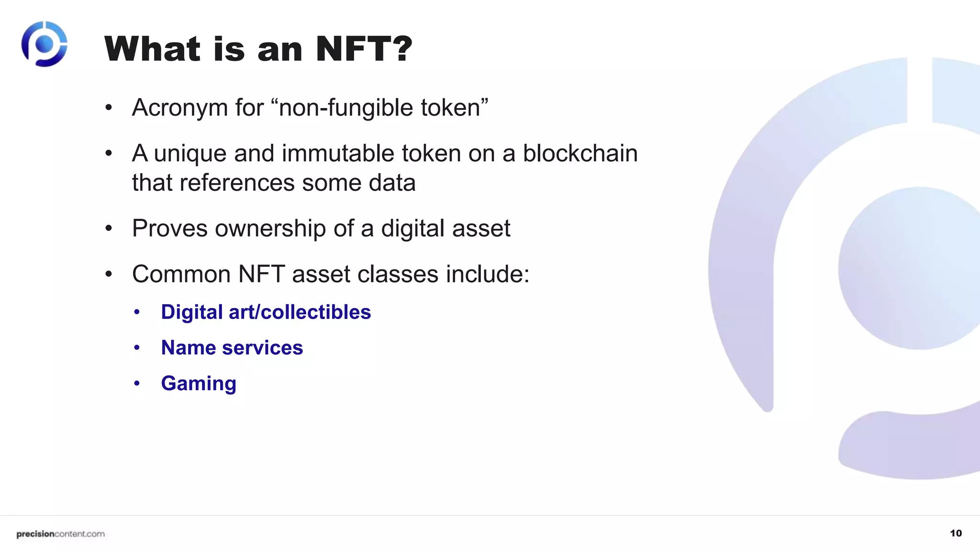Click the bullet dot before "Gaming"
The image size is (980, 551).
coord(137,383)
